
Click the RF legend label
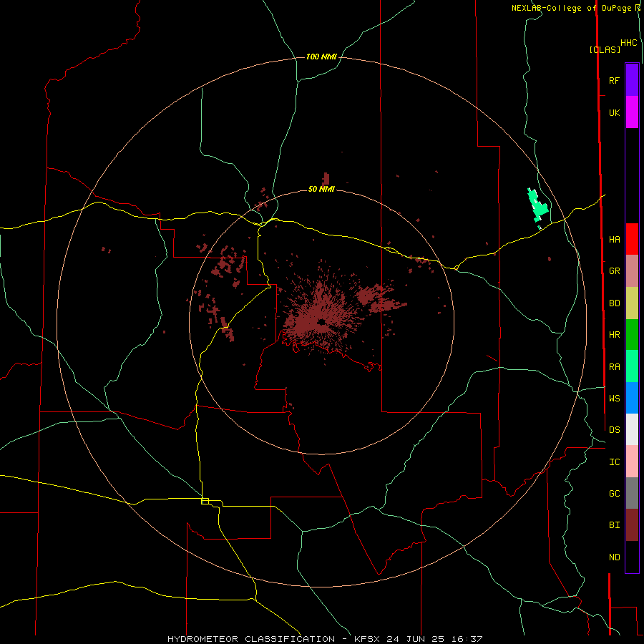(x=614, y=80)
